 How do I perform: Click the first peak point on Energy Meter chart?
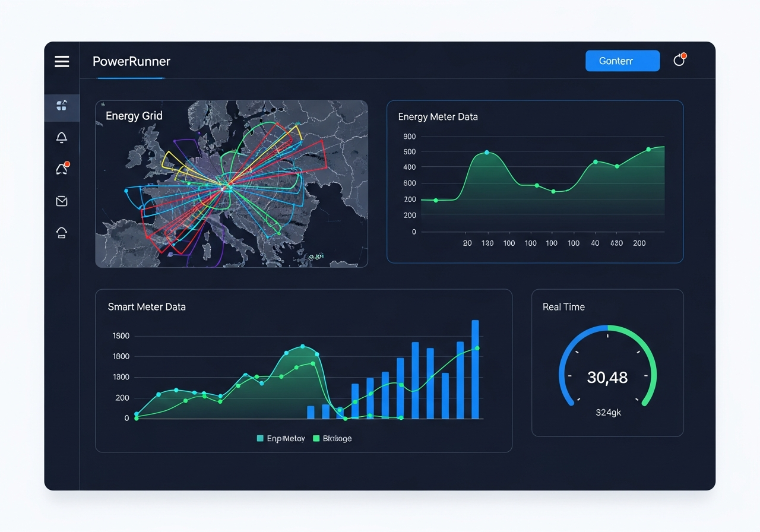click(487, 153)
